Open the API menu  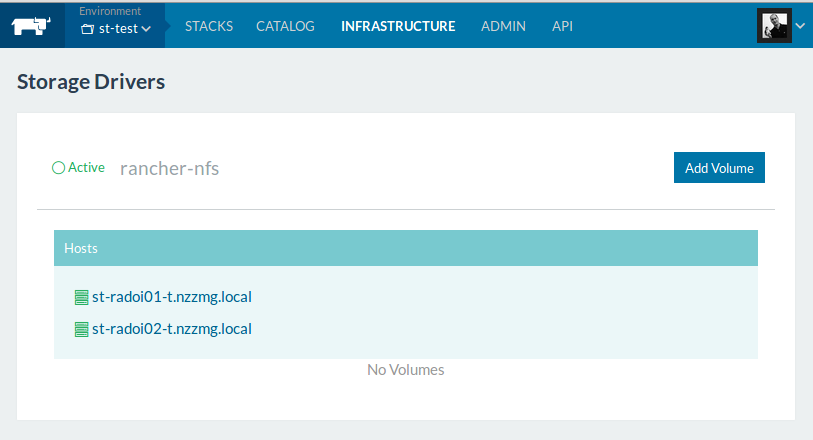pos(562,26)
